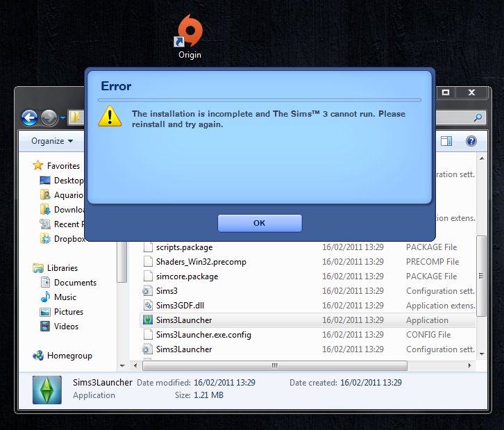
Task: Open the Pictures library
Action: (x=69, y=312)
